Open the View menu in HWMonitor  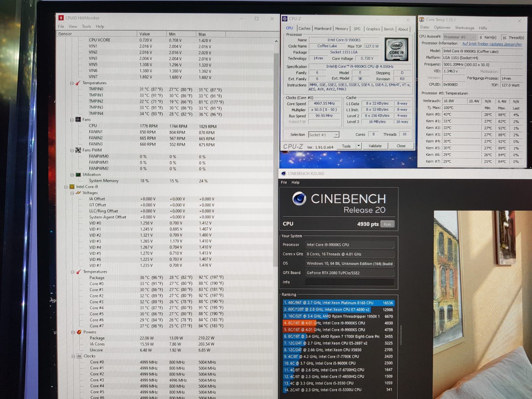(x=73, y=27)
